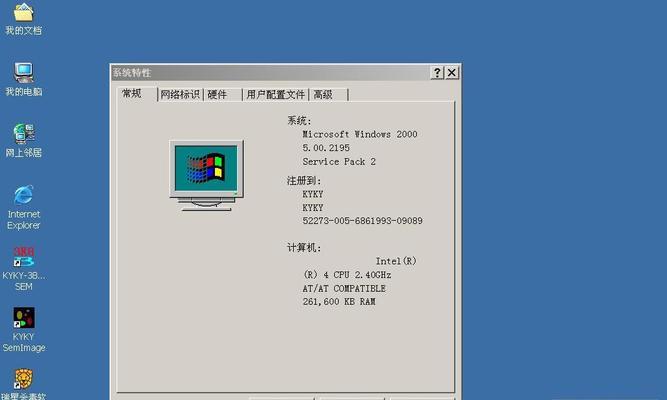The height and width of the screenshot is (400, 667).
Task: Switch to the 常规 tab
Action: [x=136, y=94]
